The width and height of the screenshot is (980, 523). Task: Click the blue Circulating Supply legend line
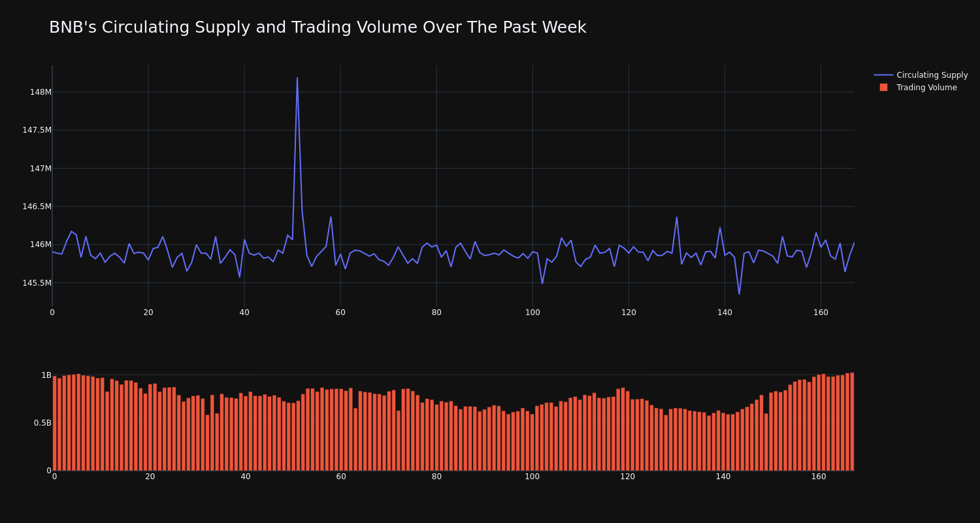(x=883, y=75)
